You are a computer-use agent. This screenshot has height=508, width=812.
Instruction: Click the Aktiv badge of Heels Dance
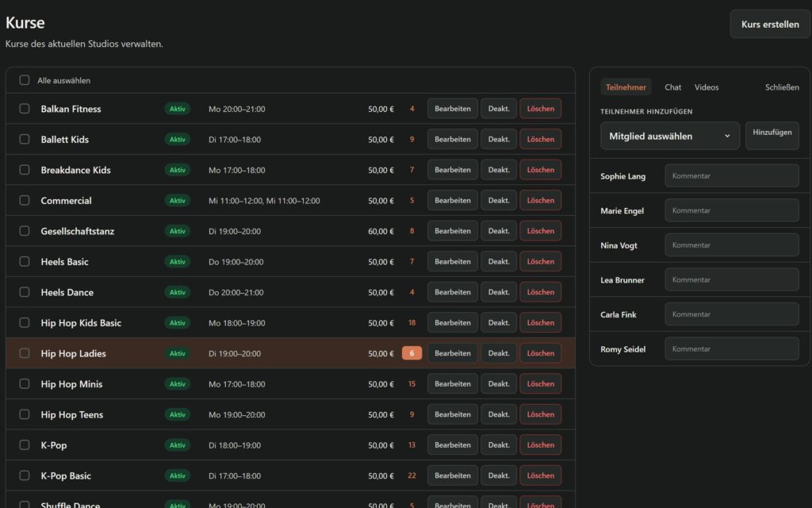tap(177, 292)
